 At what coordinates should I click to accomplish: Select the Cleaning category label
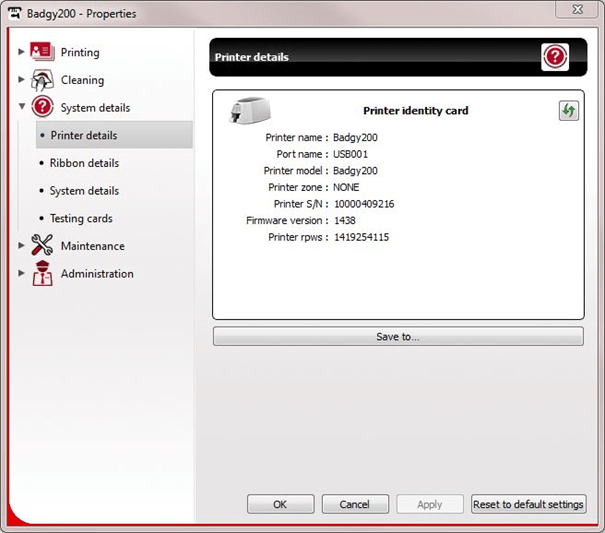[x=83, y=80]
